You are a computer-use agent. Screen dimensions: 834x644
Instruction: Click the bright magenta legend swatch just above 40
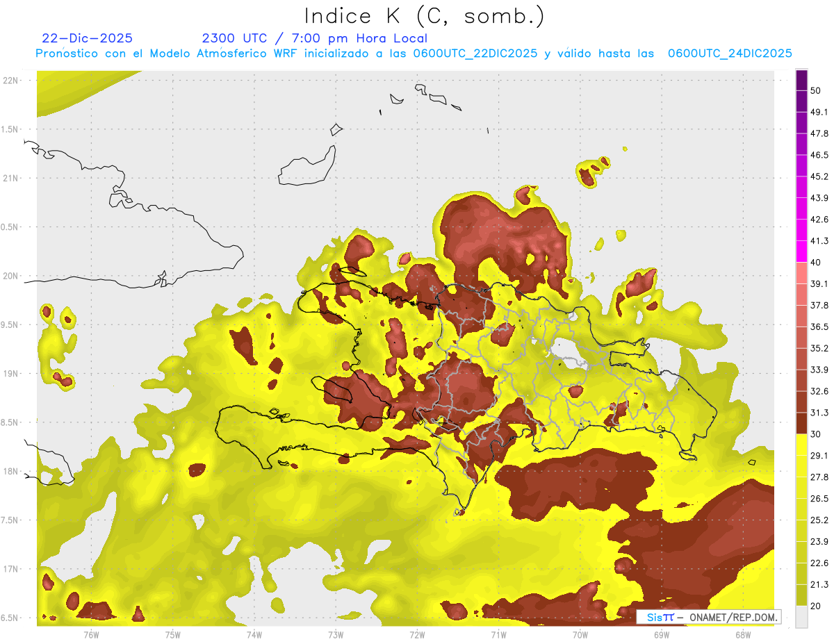pyautogui.click(x=801, y=251)
